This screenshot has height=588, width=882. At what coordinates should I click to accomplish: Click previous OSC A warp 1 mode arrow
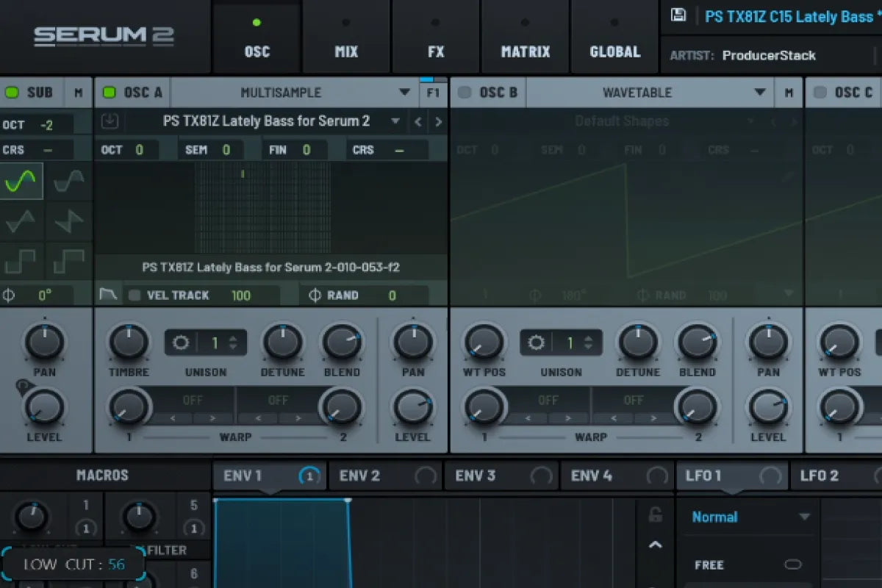(173, 418)
